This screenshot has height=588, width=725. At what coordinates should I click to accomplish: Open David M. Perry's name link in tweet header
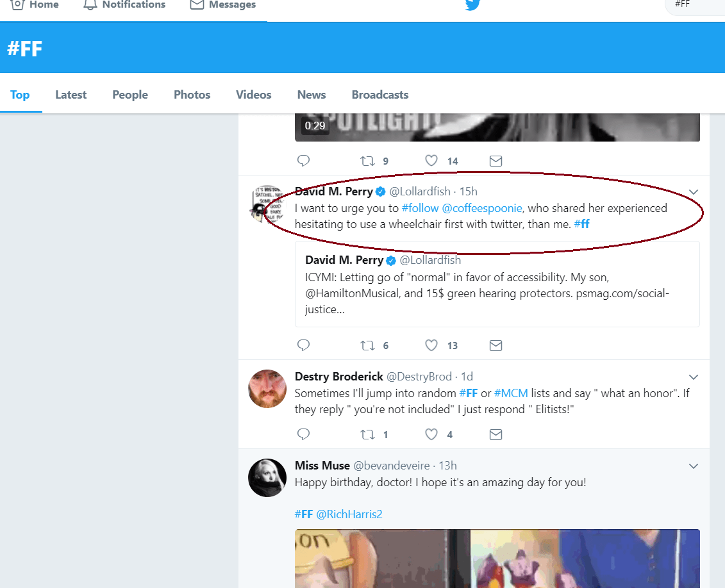click(x=334, y=192)
